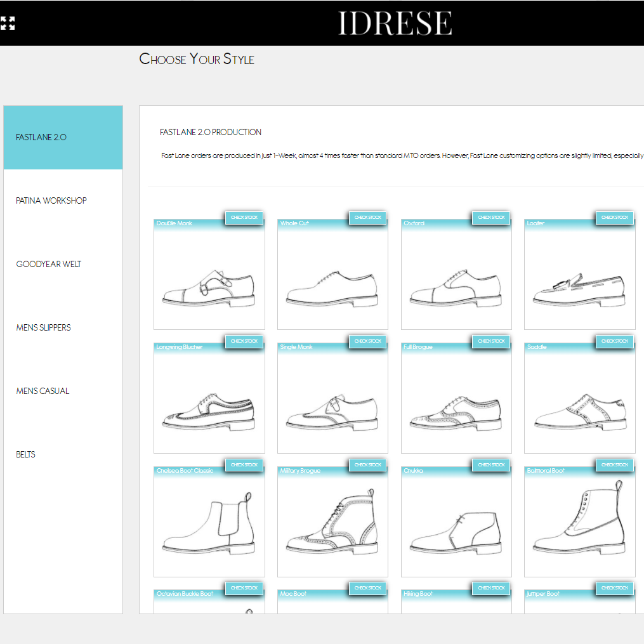Check stock for Single Monk
The height and width of the screenshot is (644, 644).
tap(367, 341)
